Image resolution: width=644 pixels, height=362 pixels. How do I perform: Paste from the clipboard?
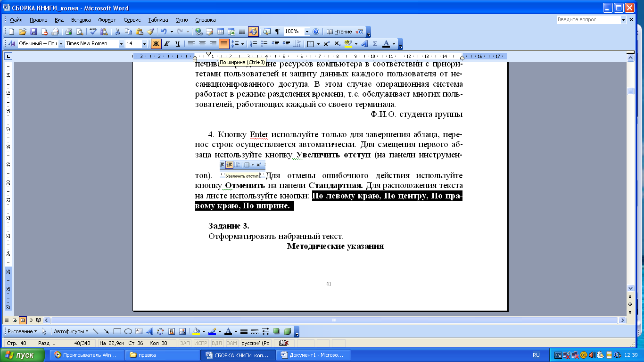[x=139, y=32]
